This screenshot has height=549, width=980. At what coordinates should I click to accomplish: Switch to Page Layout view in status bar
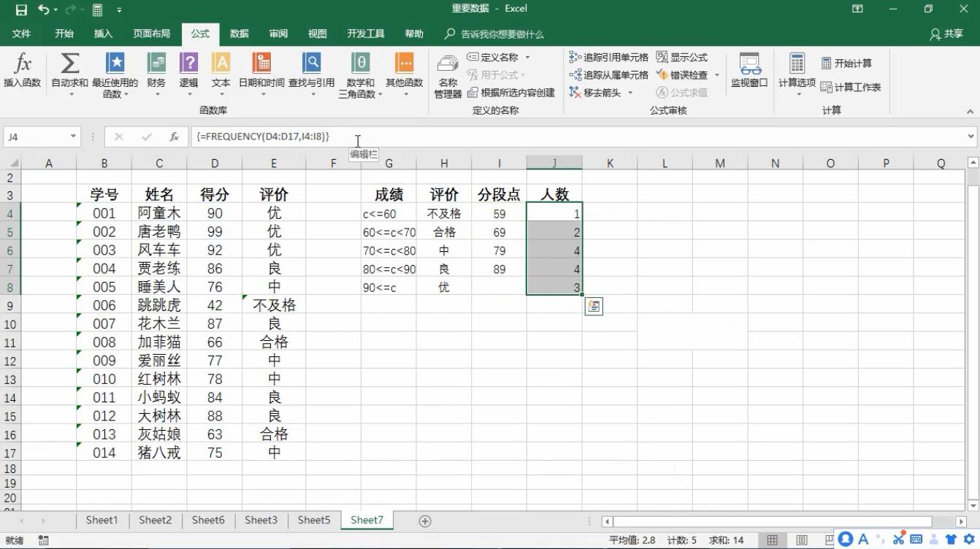802,540
